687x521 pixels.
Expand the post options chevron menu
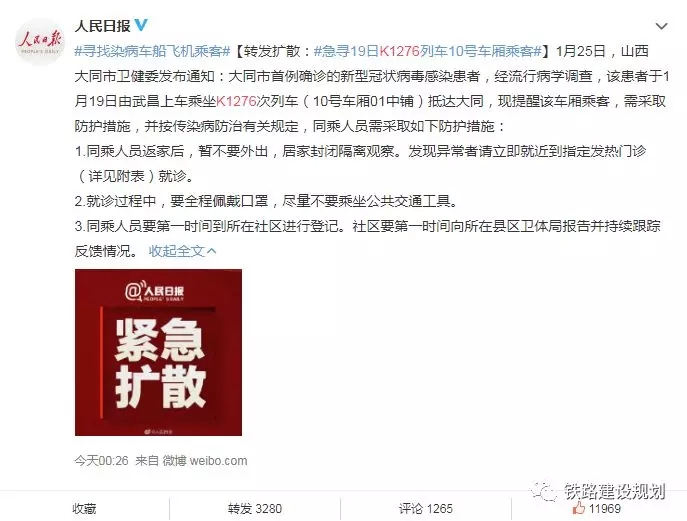tap(661, 26)
